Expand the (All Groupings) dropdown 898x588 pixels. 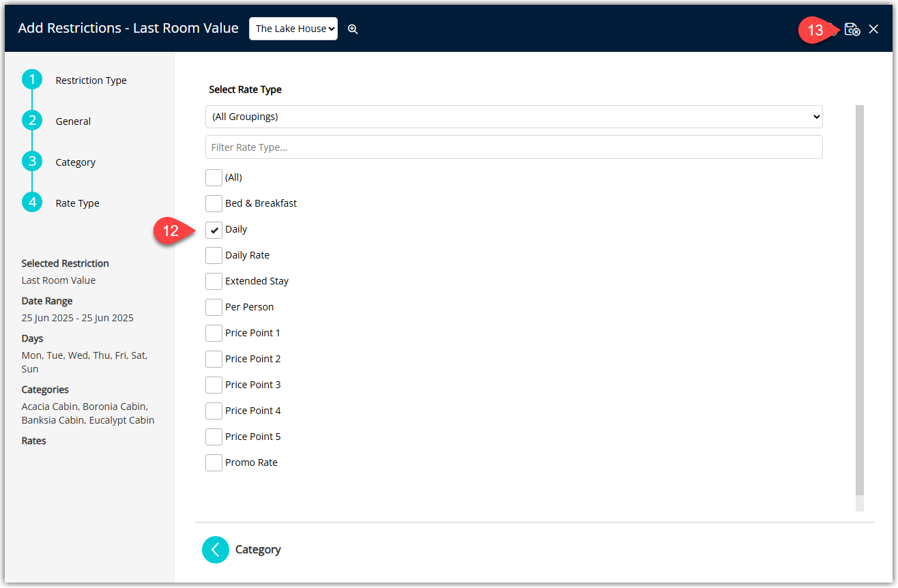pos(514,117)
